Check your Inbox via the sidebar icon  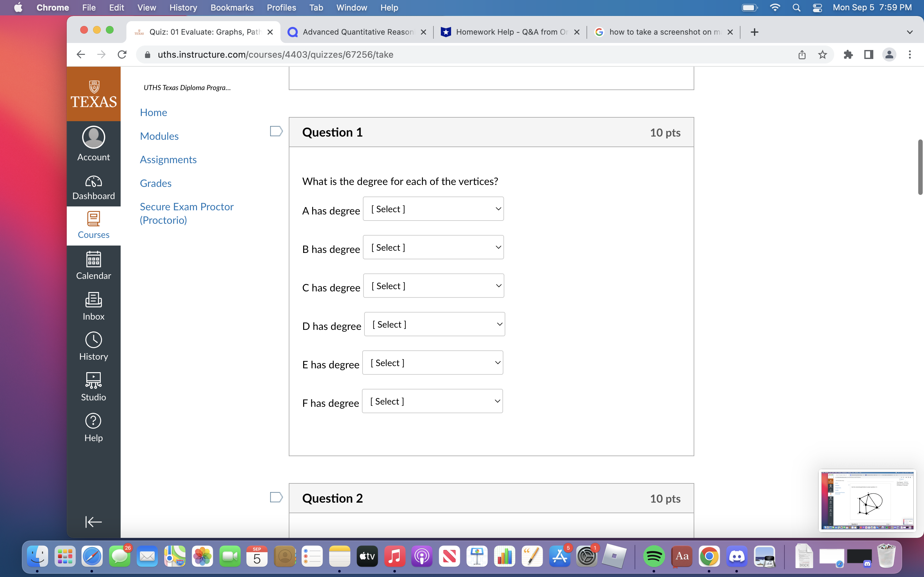[93, 305]
